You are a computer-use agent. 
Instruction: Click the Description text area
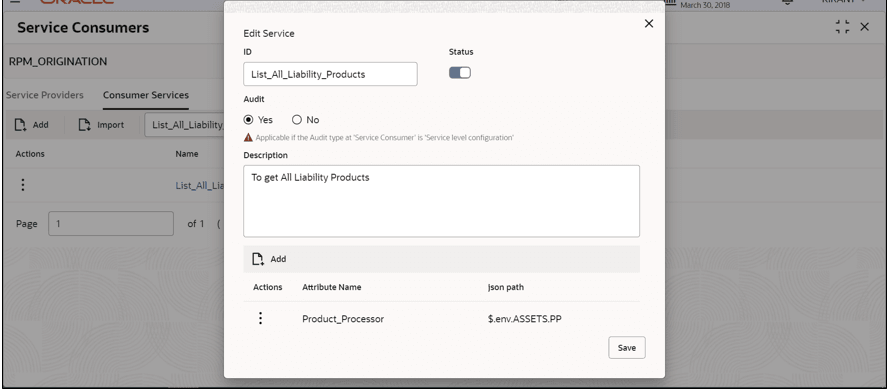tap(442, 201)
